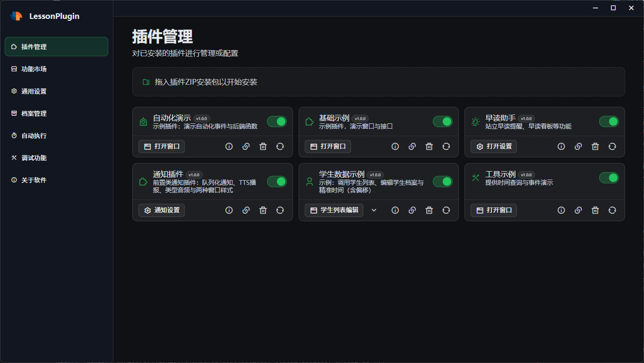Expand more actions chevron on 学生数据示例
644x363 pixels.
click(374, 210)
